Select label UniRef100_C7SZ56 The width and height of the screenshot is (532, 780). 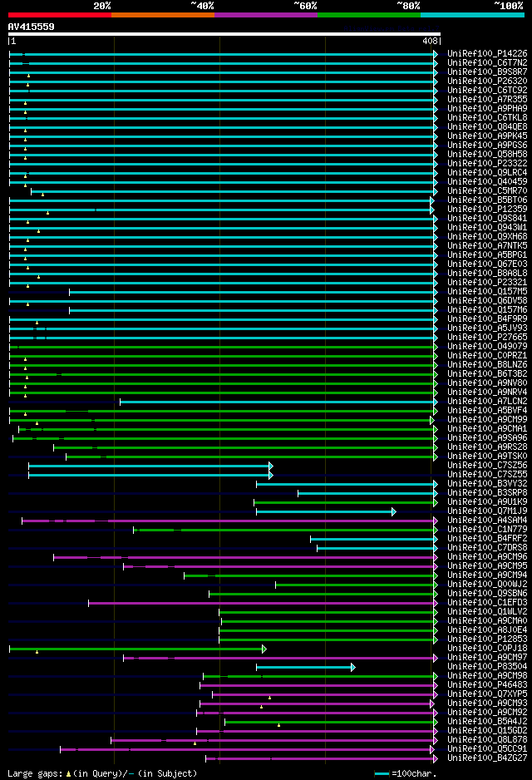click(x=487, y=465)
